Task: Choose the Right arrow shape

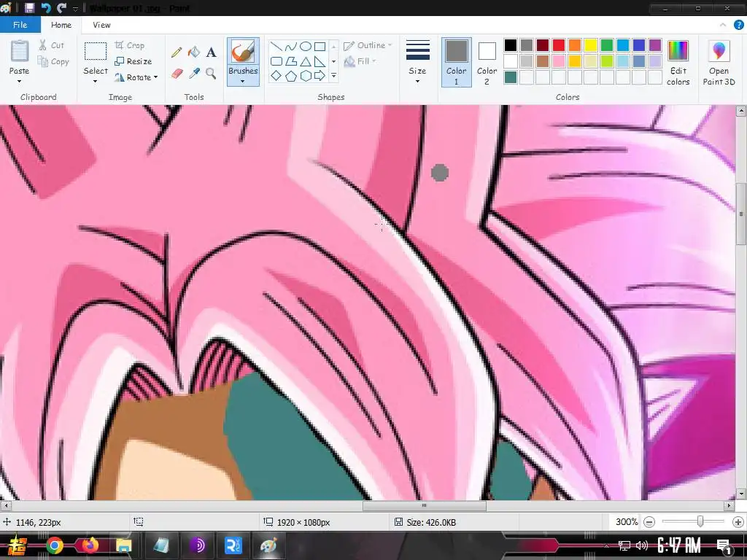Action: pyautogui.click(x=320, y=76)
